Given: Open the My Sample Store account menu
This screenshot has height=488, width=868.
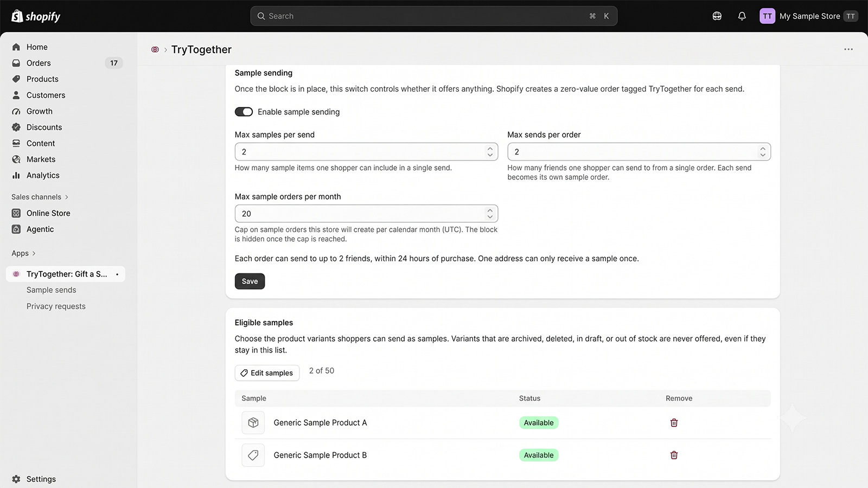Looking at the screenshot, I should (x=809, y=16).
